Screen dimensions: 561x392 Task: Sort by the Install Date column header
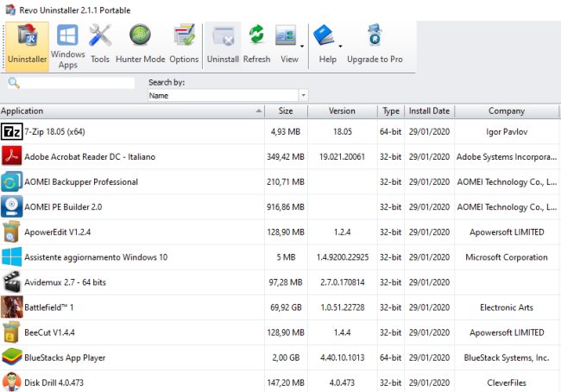coord(429,111)
